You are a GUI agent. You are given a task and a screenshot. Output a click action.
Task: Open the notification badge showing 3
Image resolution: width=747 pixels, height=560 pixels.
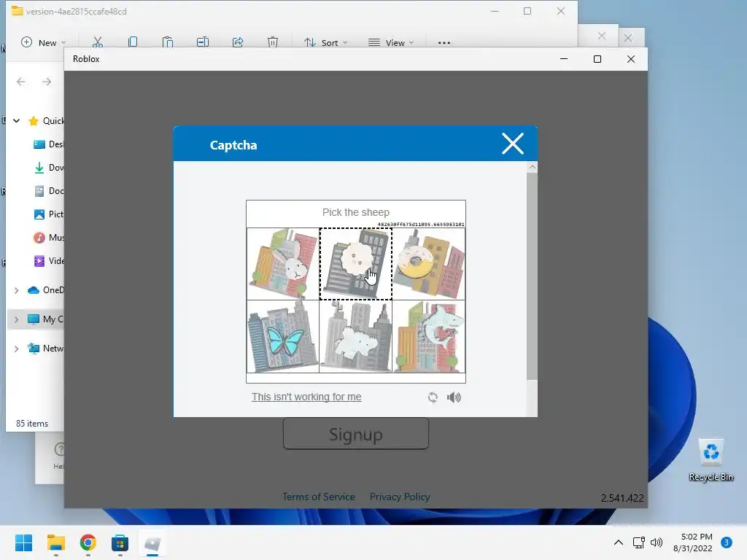727,542
